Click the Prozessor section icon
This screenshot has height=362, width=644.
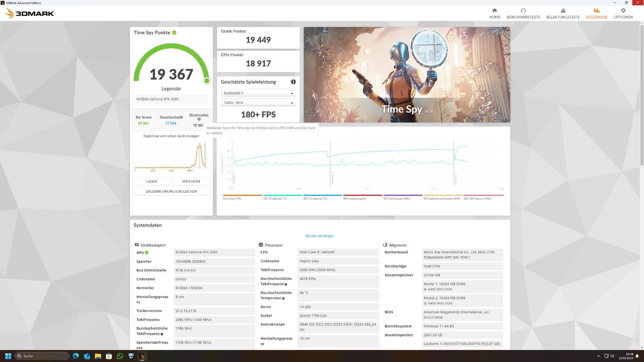(261, 245)
